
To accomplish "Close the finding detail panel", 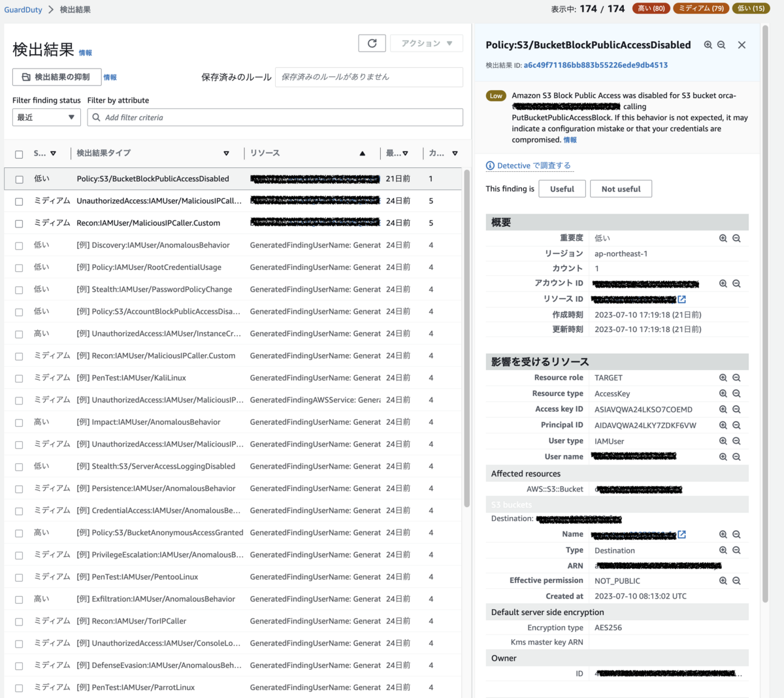I will [x=742, y=45].
